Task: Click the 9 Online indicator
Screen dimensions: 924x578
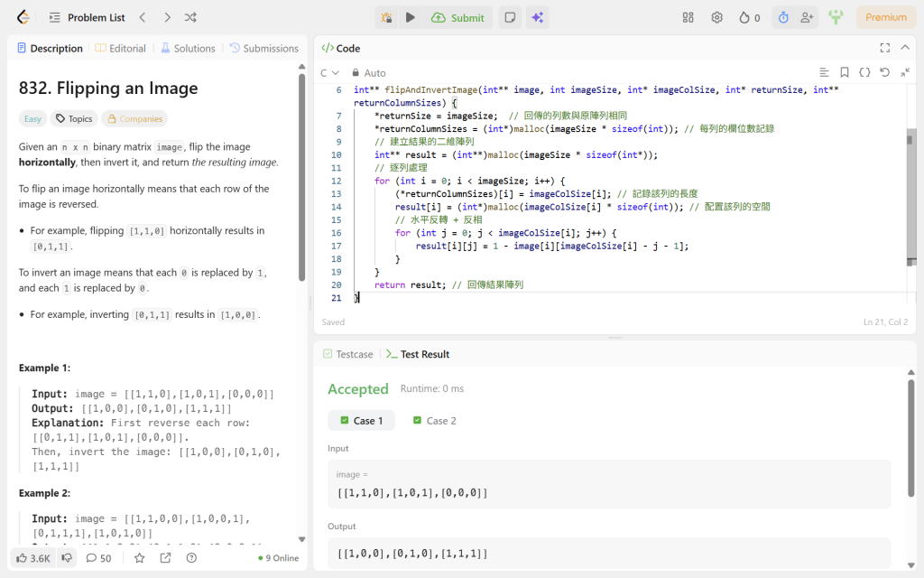Action: pyautogui.click(x=279, y=558)
